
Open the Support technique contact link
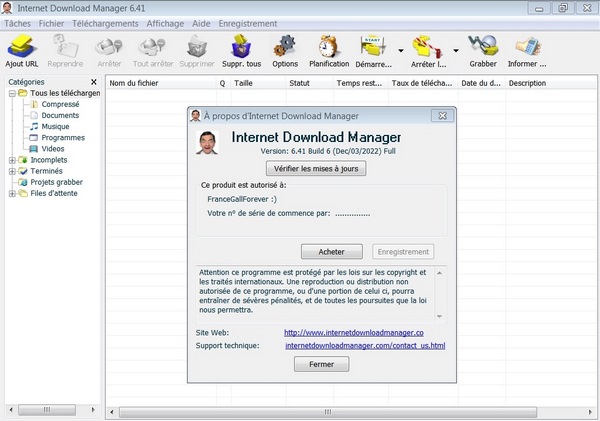coord(365,346)
